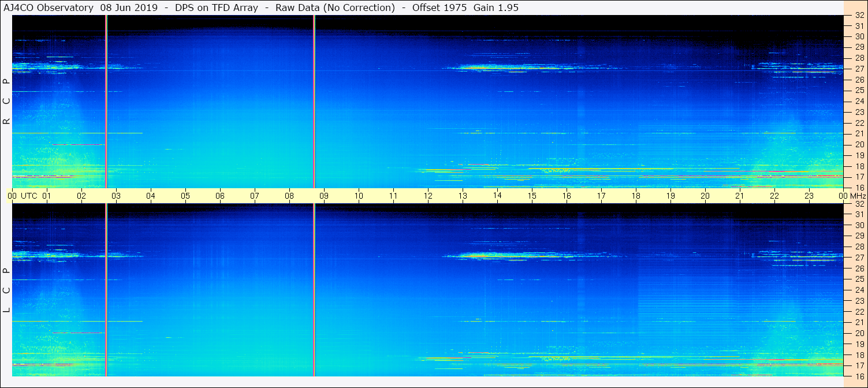
Task: Click the 29 MHz tick of LCP panel
Action: pos(859,236)
